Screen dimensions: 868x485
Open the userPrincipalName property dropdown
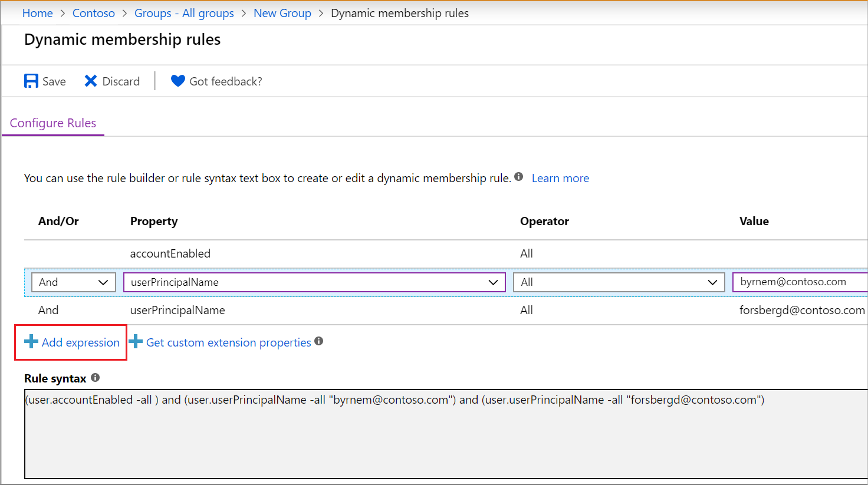pos(314,282)
